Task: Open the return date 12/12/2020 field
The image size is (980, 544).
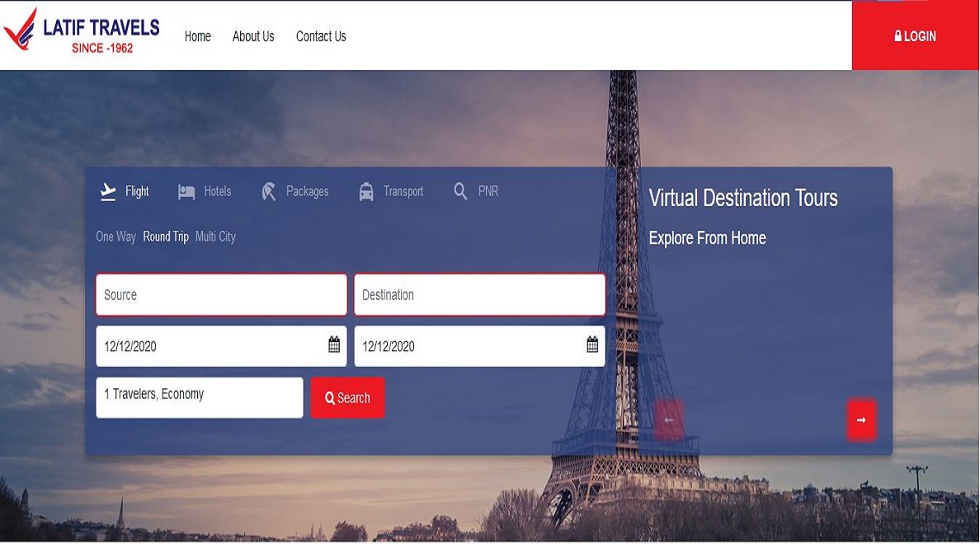Action: click(466, 346)
